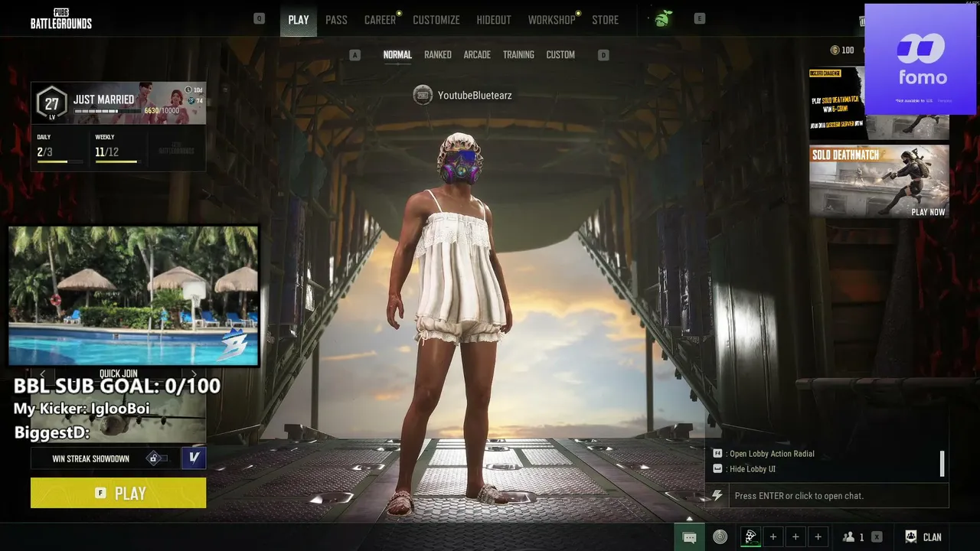Image resolution: width=980 pixels, height=551 pixels.
Task: Start matchmaking with the yellow PLAY button
Action: coord(118,493)
